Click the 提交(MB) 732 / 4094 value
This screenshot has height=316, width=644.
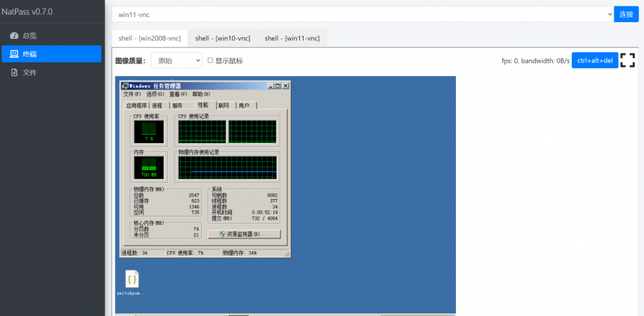point(265,218)
